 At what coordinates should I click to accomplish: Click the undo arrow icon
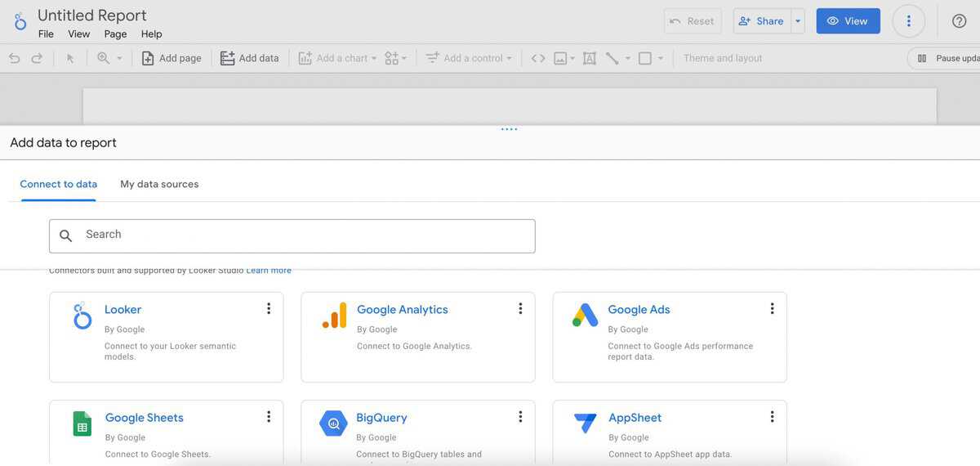click(14, 58)
